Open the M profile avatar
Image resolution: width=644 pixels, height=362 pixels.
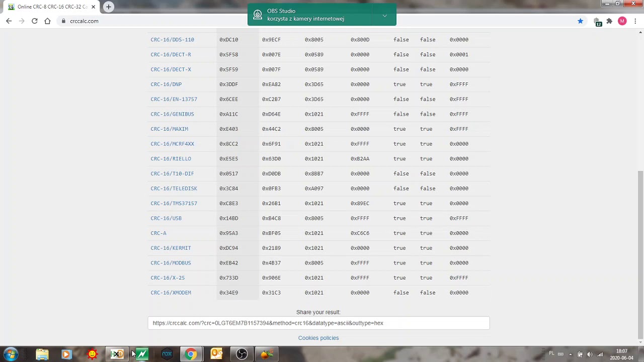(622, 21)
